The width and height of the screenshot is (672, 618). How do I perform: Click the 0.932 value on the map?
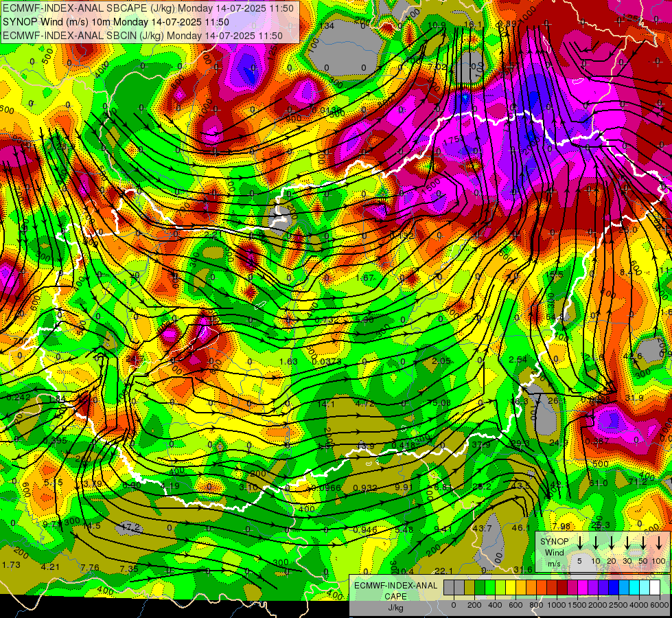coord(365,488)
